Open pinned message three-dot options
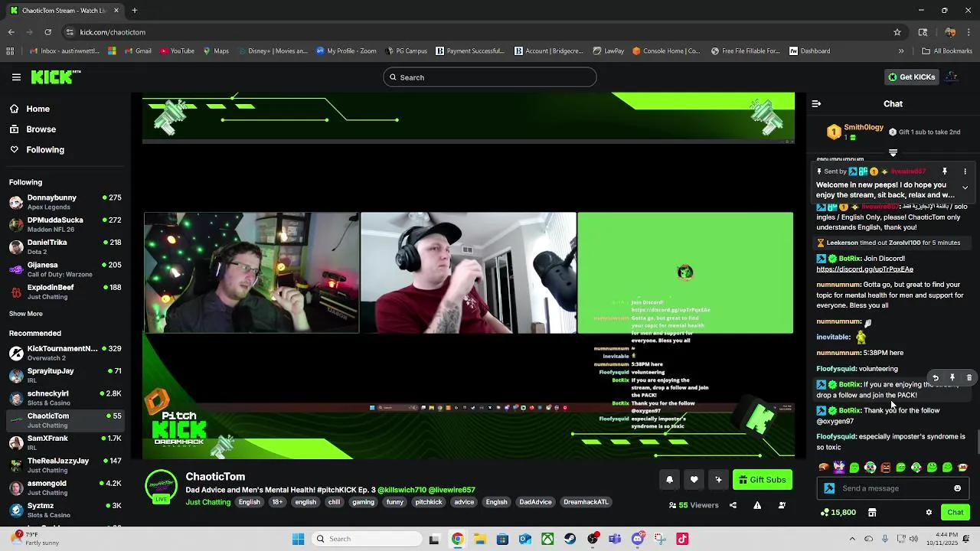The height and width of the screenshot is (551, 980). (965, 171)
